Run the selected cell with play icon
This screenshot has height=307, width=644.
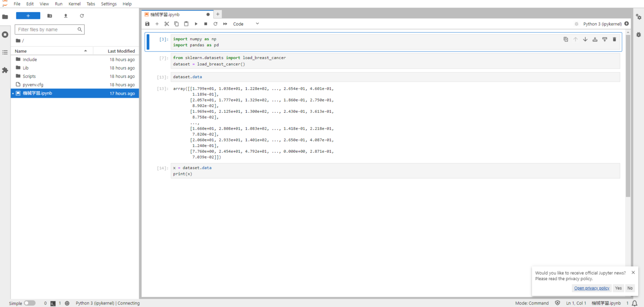(196, 24)
